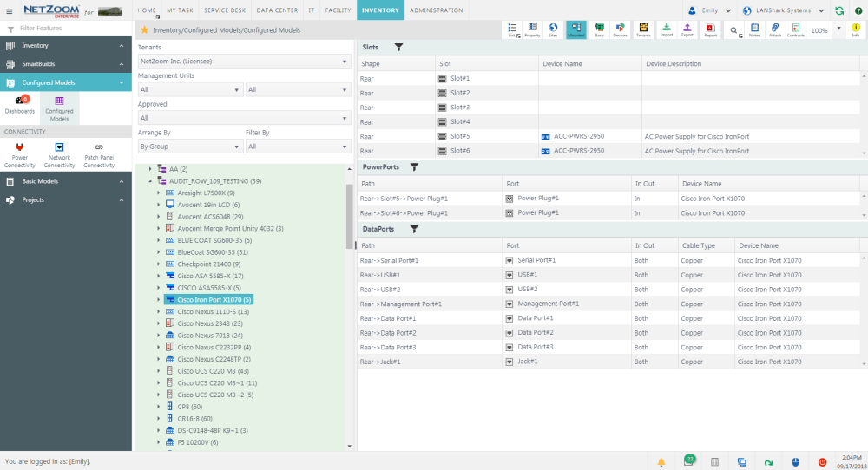Open the help question mark icon
Viewport: 868px width, 470px height.
[858, 10]
